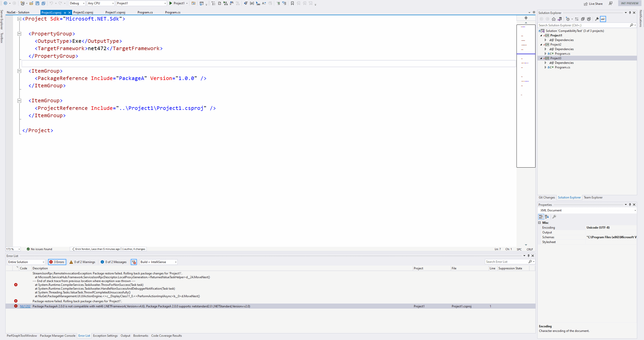Open Find in Files via the search icon
Screen dimensions: 644x340
193,3
